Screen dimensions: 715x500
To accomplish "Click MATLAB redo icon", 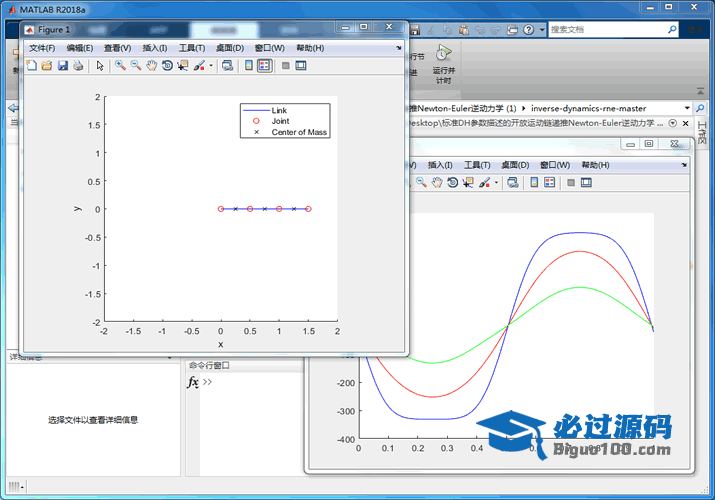I will [496, 30].
